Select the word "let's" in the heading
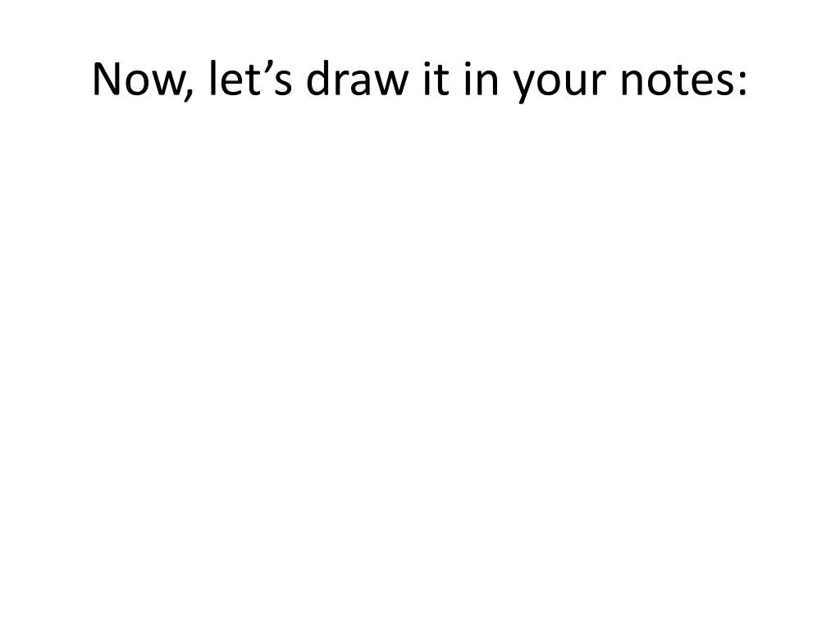 click(x=251, y=78)
